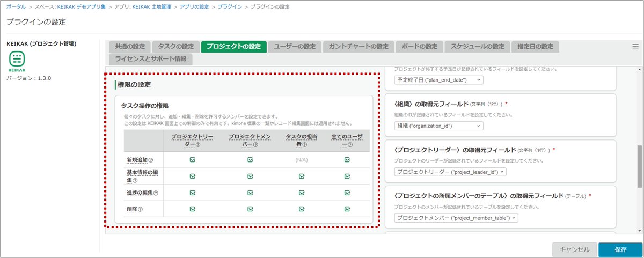The height and width of the screenshot is (258, 644).
Task: Go to ポータル breadcrumb link
Action: (x=15, y=6)
